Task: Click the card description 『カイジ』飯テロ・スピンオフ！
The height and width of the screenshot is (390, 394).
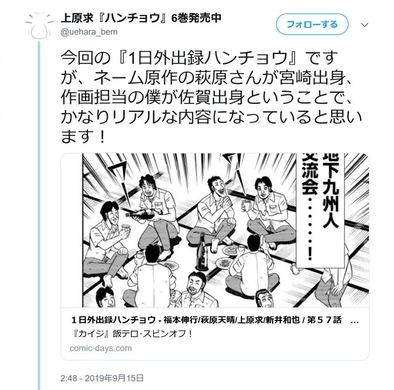Action: point(132,334)
